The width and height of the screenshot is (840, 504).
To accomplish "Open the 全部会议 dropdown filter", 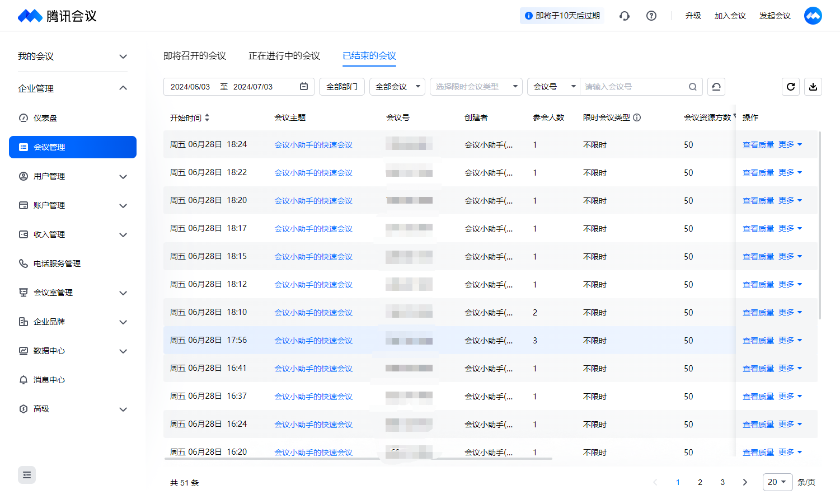I will (x=397, y=87).
